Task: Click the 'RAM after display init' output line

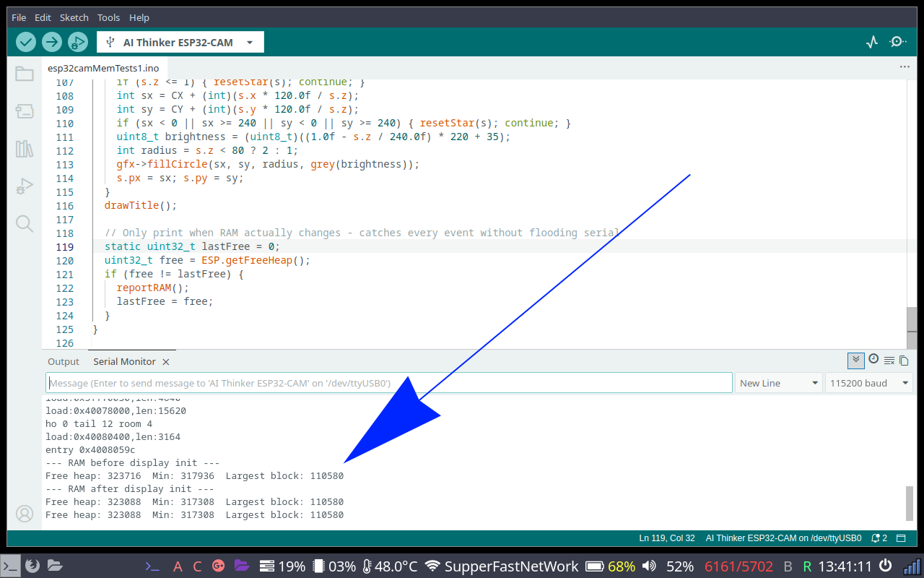Action: pos(129,488)
